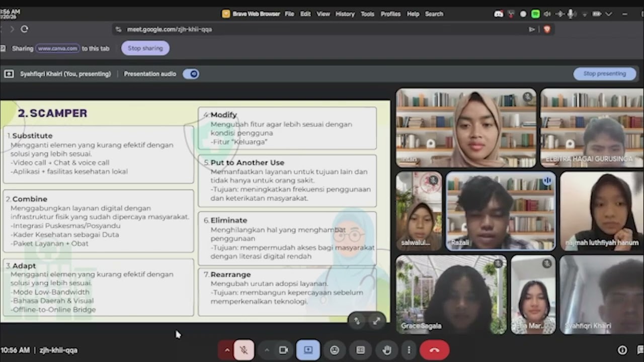Select ELBITRA HAGAI GURUSINGA video tile
This screenshot has width=644, height=362.
592,128
